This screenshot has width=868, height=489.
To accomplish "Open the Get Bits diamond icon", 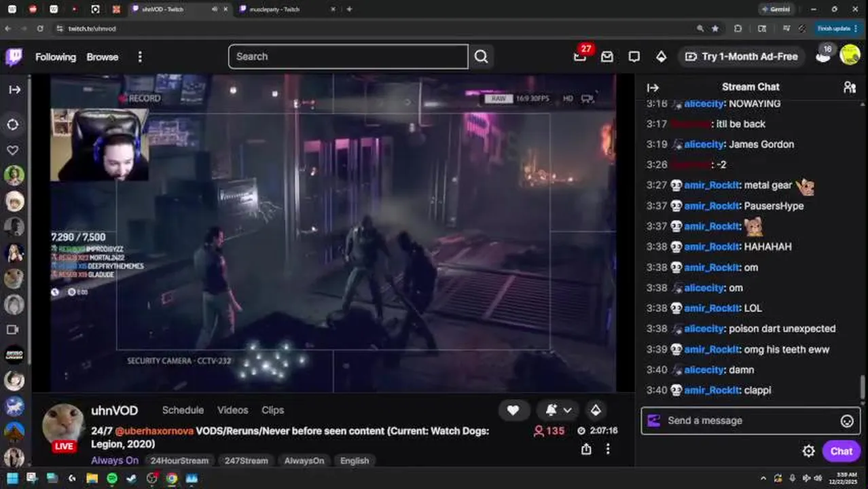I will [661, 57].
